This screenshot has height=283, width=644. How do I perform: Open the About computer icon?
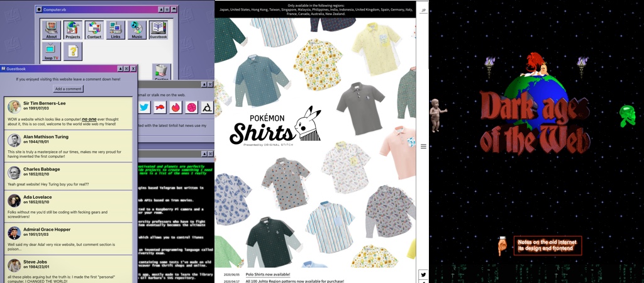coord(52,29)
